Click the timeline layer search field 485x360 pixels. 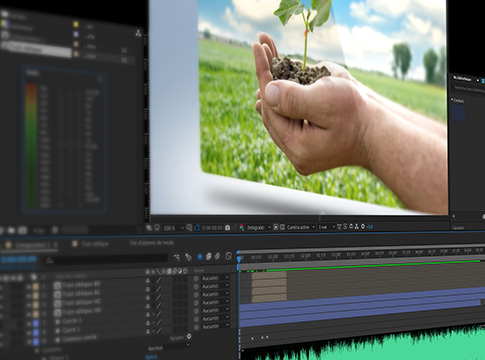[x=107, y=259]
